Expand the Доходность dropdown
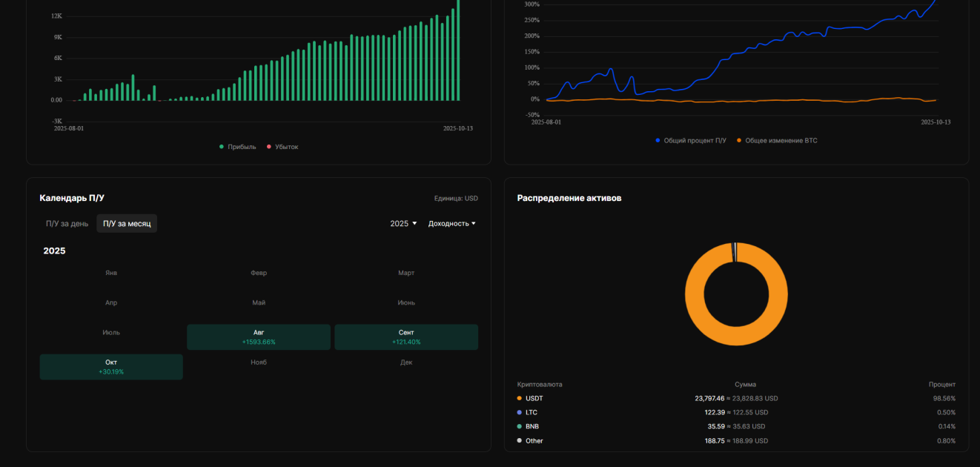The width and height of the screenshot is (980, 467). (451, 223)
